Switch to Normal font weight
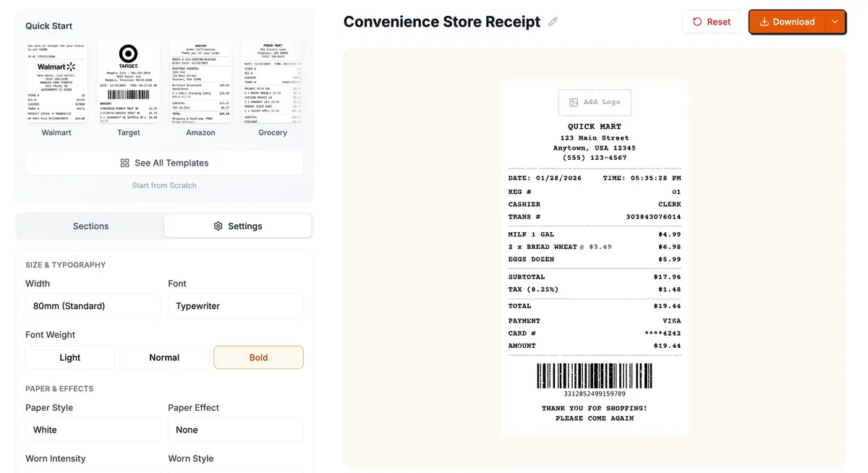This screenshot has width=868, height=473. pyautogui.click(x=164, y=357)
